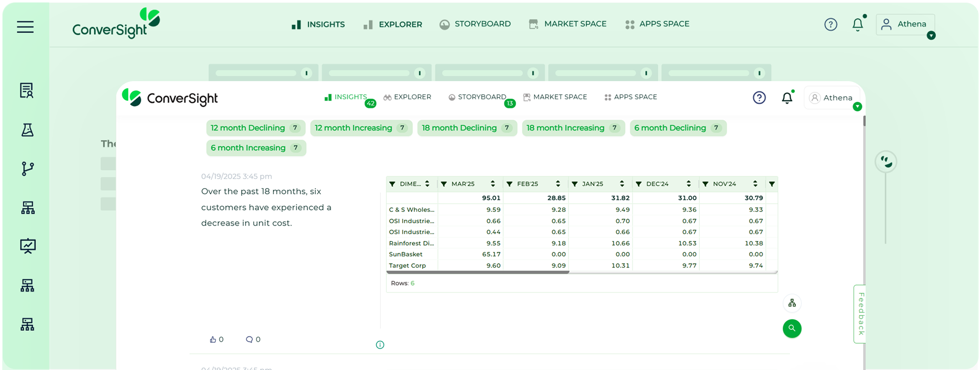Open the vertical Feedback tab
This screenshot has height=370, width=980.
click(860, 314)
